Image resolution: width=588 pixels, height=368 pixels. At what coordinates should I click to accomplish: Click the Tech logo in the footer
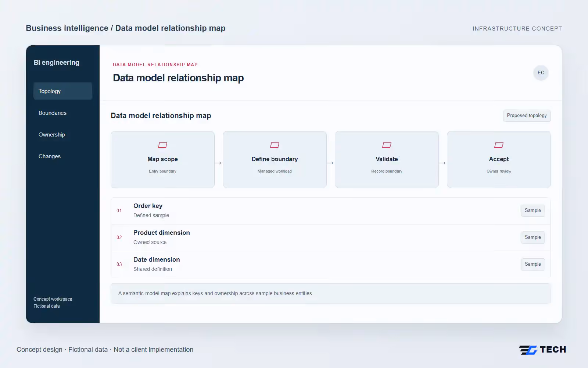click(542, 350)
